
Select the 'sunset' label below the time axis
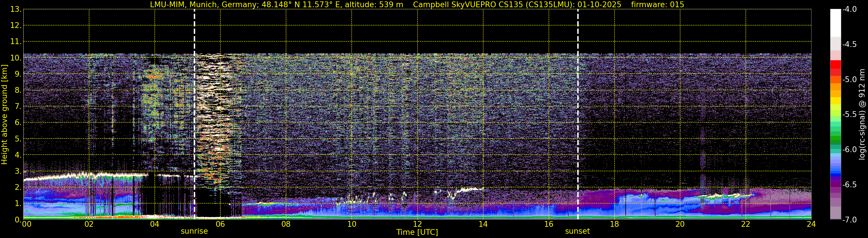click(x=578, y=231)
